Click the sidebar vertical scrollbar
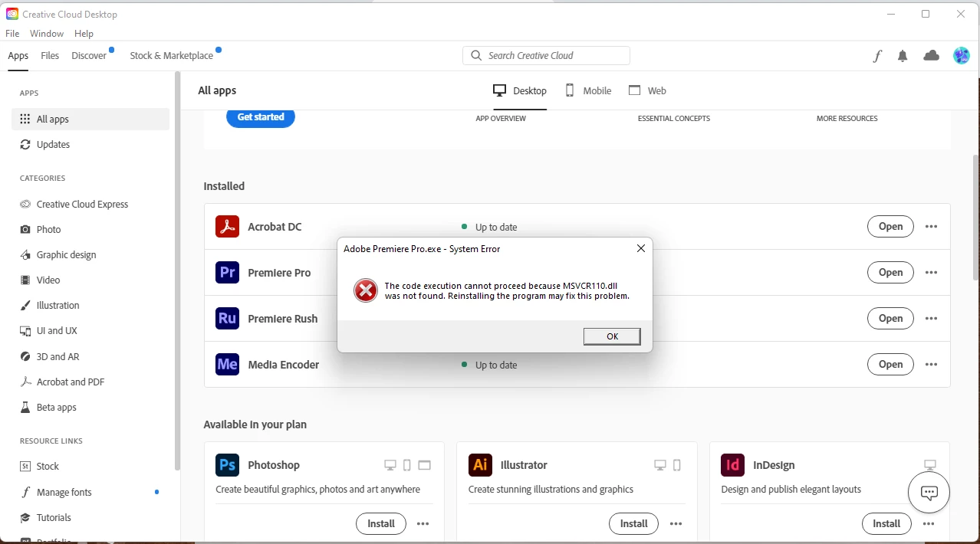 tap(178, 271)
